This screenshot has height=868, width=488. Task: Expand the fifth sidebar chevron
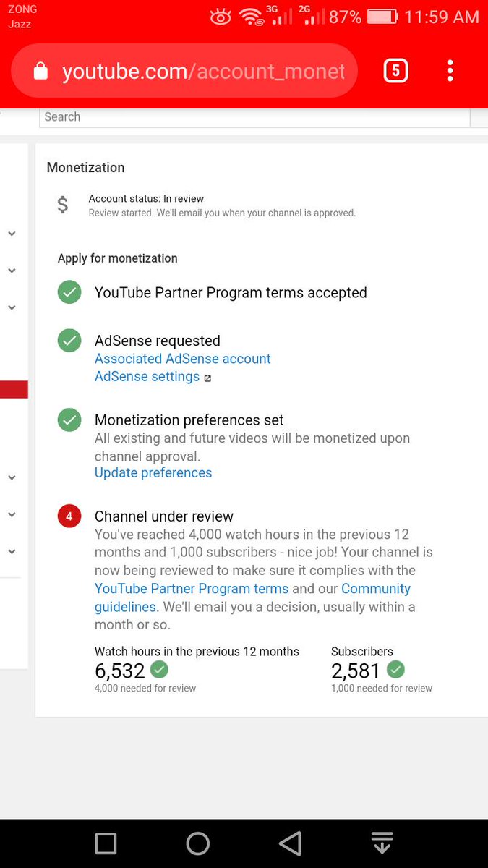12,514
